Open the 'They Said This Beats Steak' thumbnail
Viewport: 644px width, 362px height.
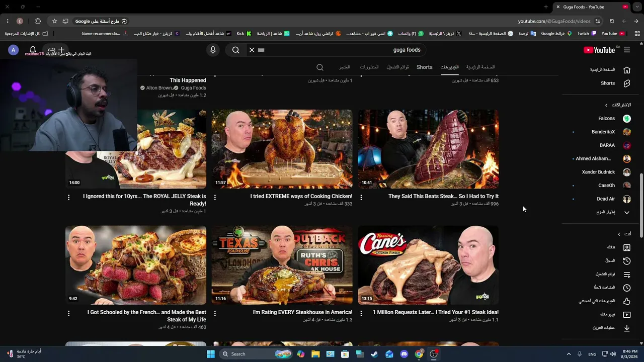pyautogui.click(x=428, y=149)
